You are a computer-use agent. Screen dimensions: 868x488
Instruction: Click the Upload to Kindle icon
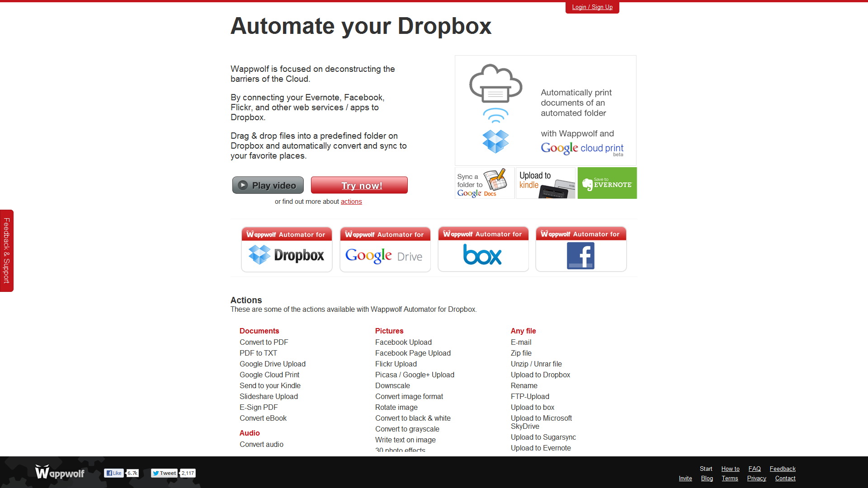(545, 183)
